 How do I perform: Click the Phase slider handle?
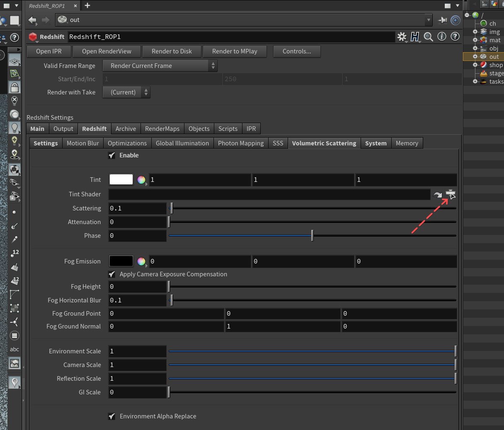click(312, 236)
